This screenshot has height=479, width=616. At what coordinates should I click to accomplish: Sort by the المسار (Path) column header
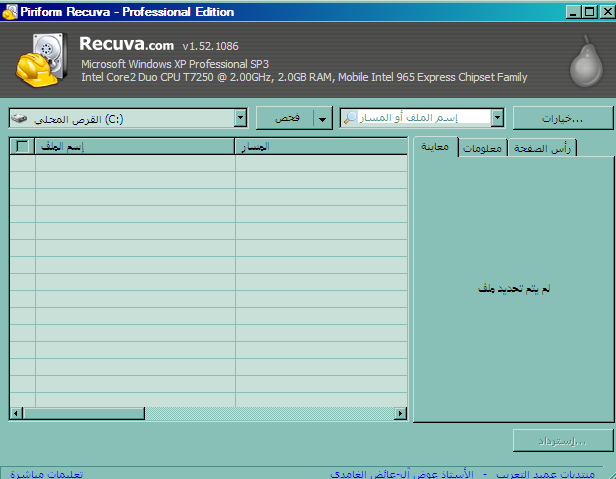(x=320, y=147)
